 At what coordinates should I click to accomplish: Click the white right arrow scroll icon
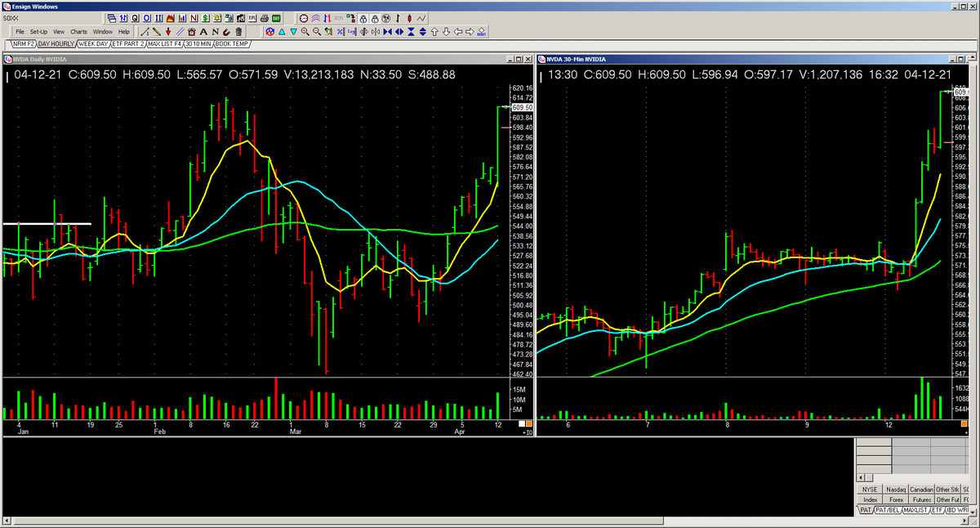[470, 32]
